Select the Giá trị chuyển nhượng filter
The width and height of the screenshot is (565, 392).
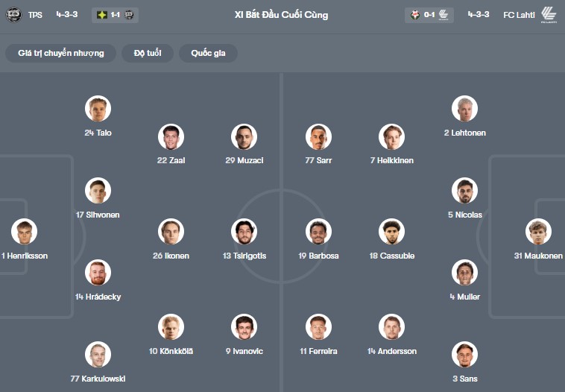[x=61, y=54]
